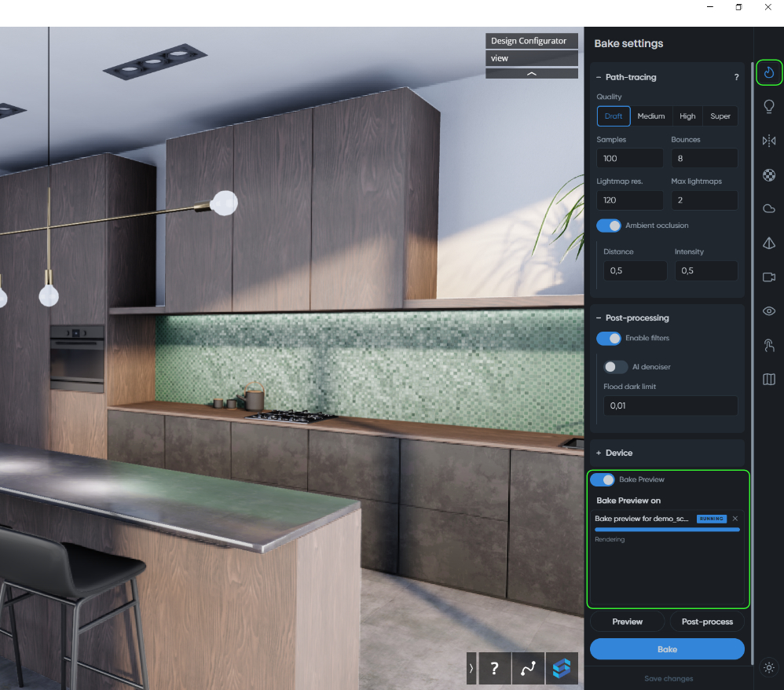Screen dimensions: 784x690
Task: Expand the Device section
Action: (x=613, y=453)
